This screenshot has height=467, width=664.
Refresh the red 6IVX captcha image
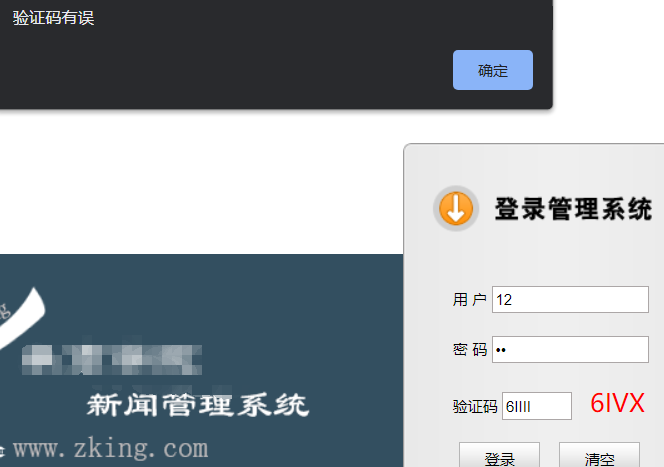[617, 403]
